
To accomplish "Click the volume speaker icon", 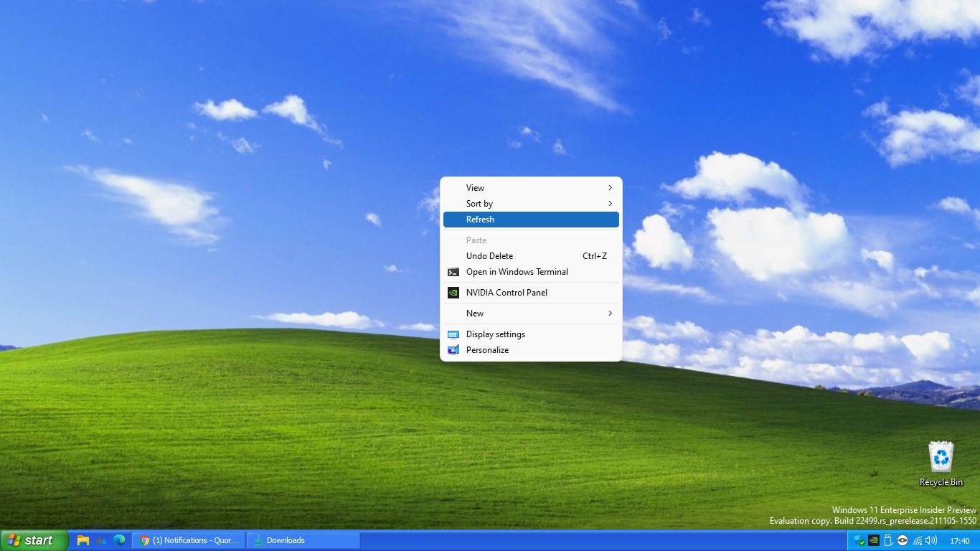I will (x=931, y=540).
